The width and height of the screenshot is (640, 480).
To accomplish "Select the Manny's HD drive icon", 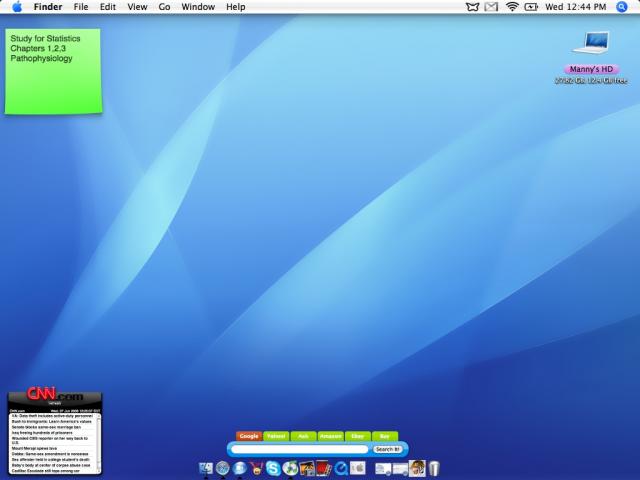I will pos(591,43).
